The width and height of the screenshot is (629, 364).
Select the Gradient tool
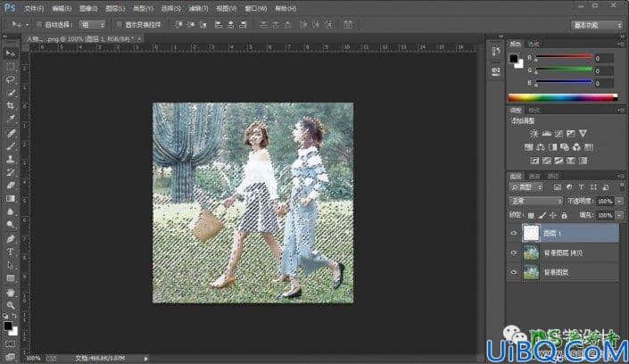(11, 199)
